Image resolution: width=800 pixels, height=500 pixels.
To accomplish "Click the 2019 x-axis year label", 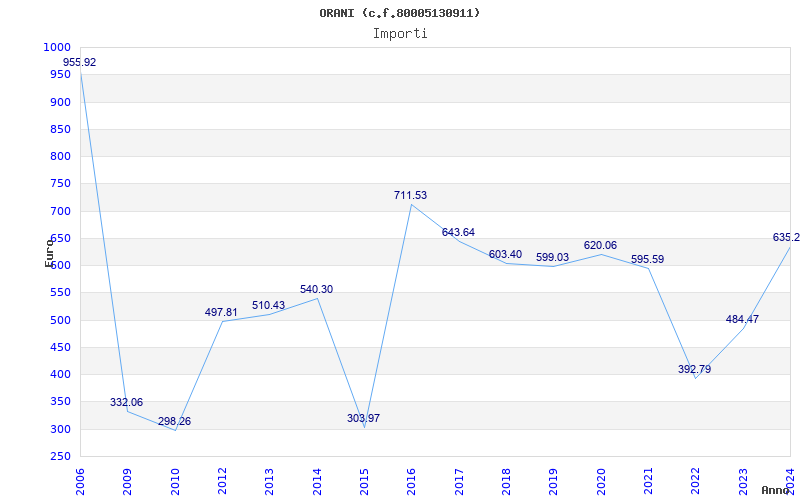I will [554, 482].
